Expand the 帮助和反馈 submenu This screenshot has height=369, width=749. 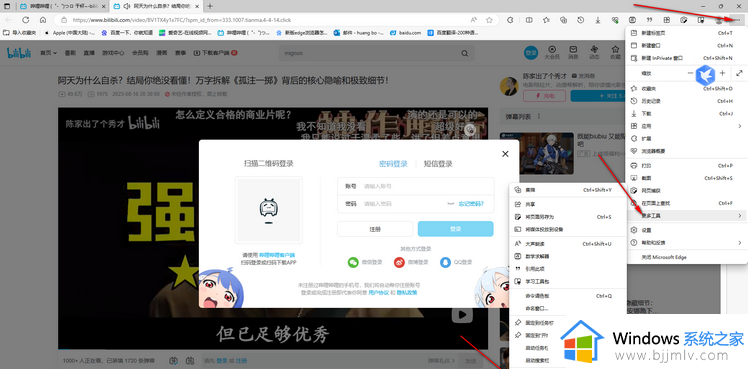(686, 242)
